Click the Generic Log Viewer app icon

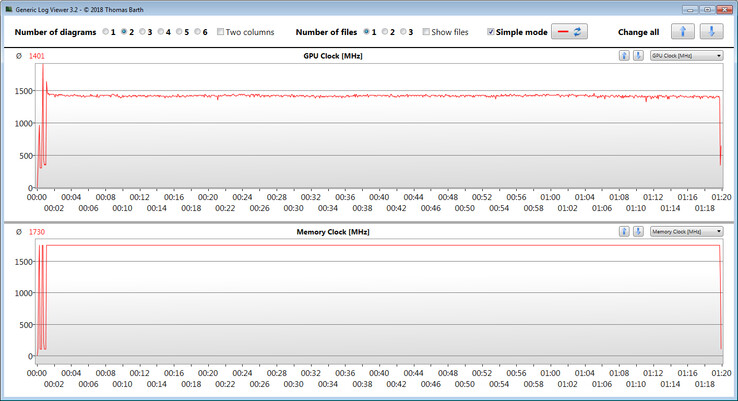[9, 9]
